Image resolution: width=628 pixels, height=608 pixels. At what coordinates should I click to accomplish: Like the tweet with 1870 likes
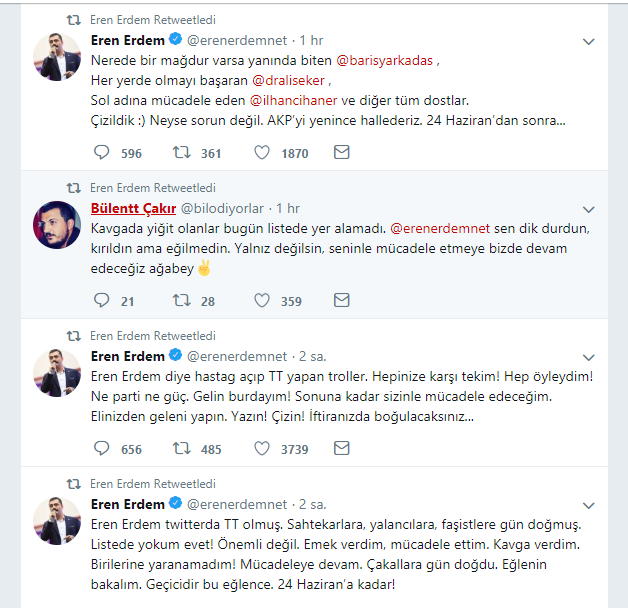click(263, 153)
